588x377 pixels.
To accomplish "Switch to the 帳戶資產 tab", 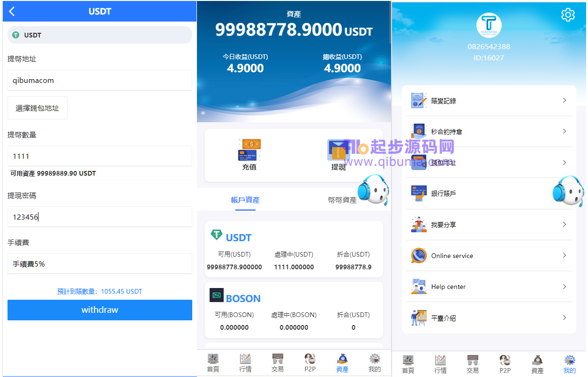I will [245, 200].
